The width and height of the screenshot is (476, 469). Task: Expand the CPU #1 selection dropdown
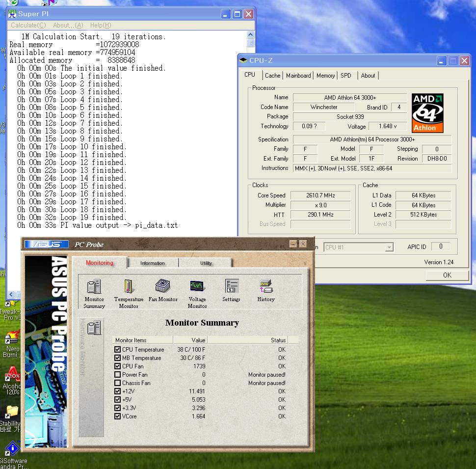(x=389, y=247)
